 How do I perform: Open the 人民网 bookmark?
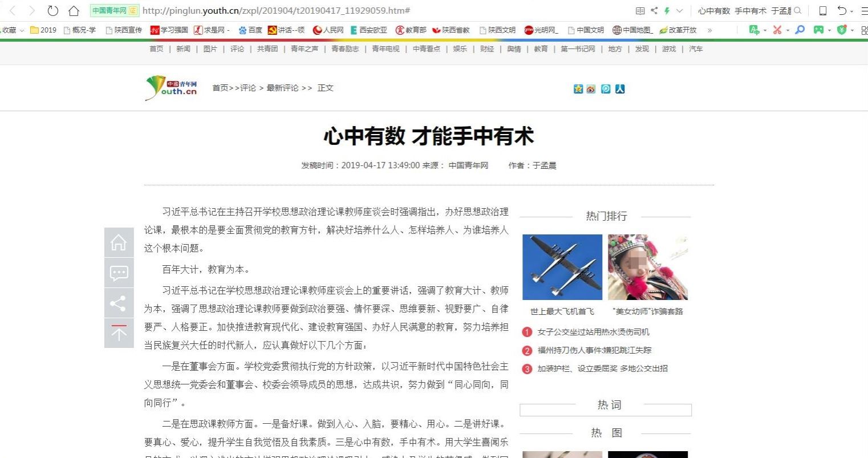pos(328,30)
